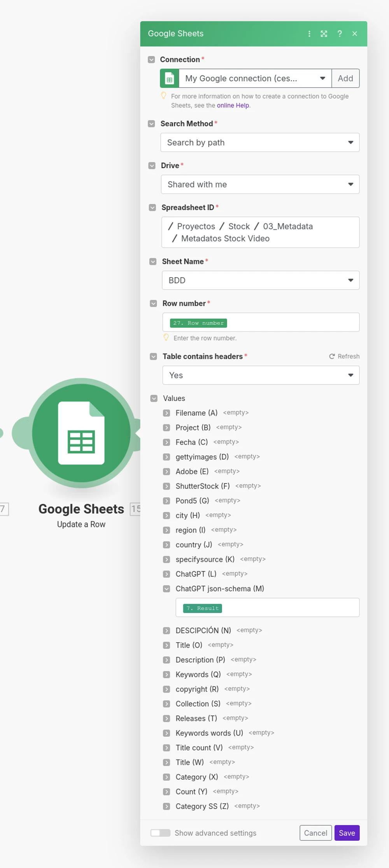This screenshot has height=868, width=389.
Task: Expand the Count (Y) value
Action: point(166,792)
